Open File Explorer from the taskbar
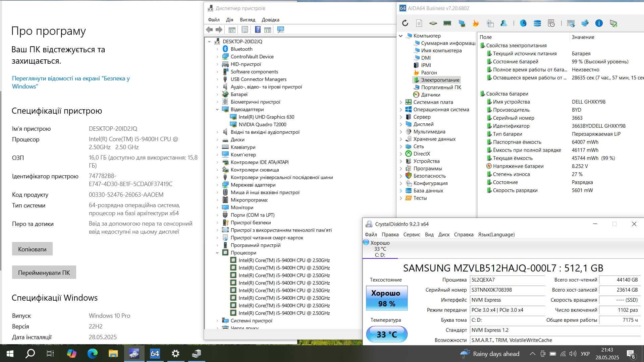Viewport: 644px width, 362px height. 113,354
